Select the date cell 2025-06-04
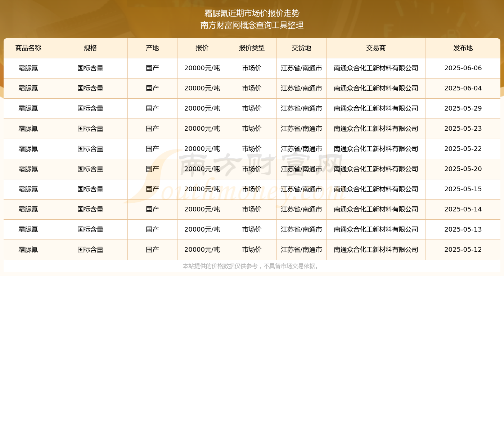The image size is (504, 434). point(463,88)
